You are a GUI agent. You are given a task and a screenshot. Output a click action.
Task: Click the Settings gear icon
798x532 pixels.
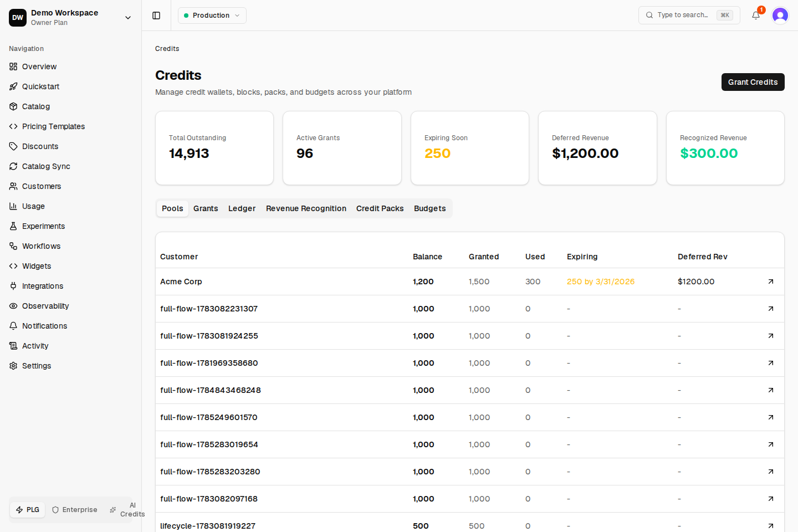(x=13, y=366)
